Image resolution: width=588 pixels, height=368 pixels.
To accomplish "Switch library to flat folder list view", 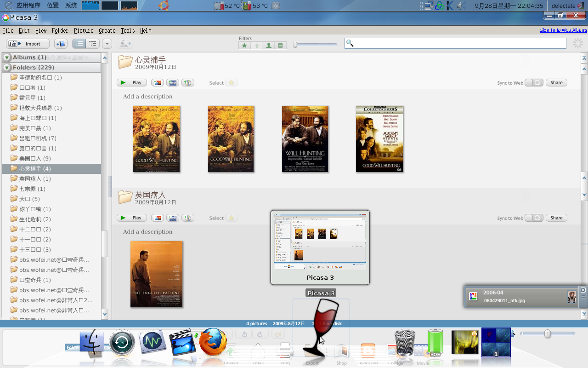I will pos(79,44).
